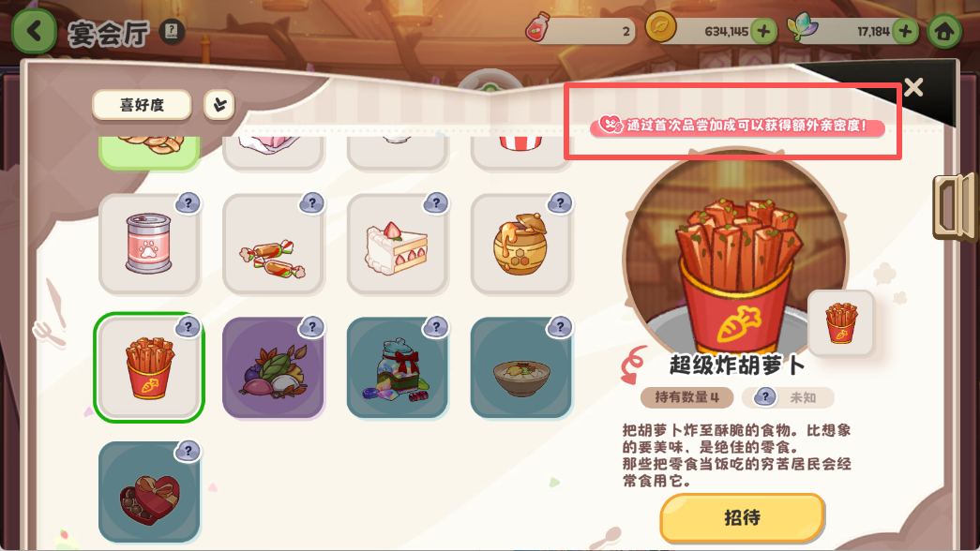Click the 招待 button

click(743, 517)
